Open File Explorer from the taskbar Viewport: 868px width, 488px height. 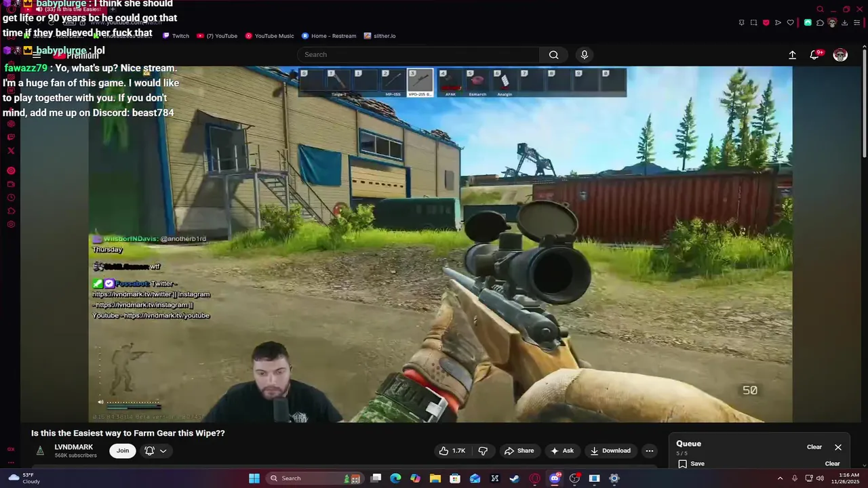(x=435, y=479)
